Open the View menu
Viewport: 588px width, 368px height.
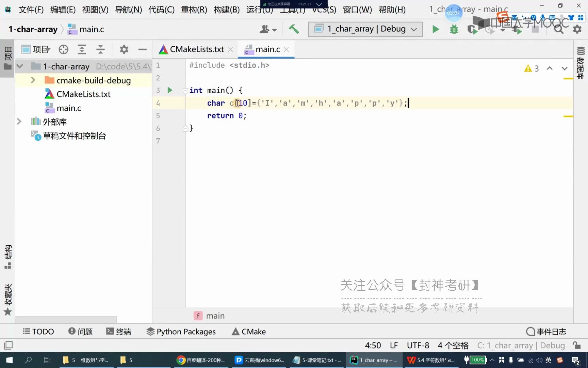tap(95, 10)
